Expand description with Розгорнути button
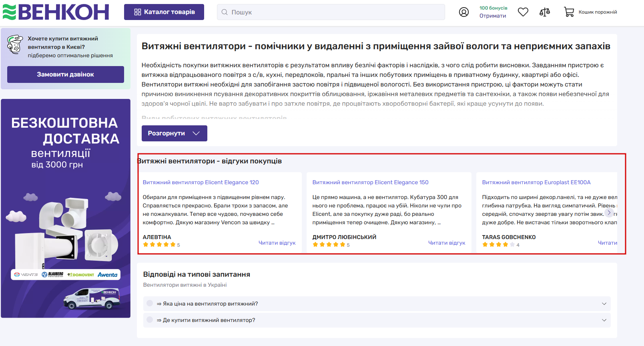The width and height of the screenshot is (644, 346). (175, 133)
